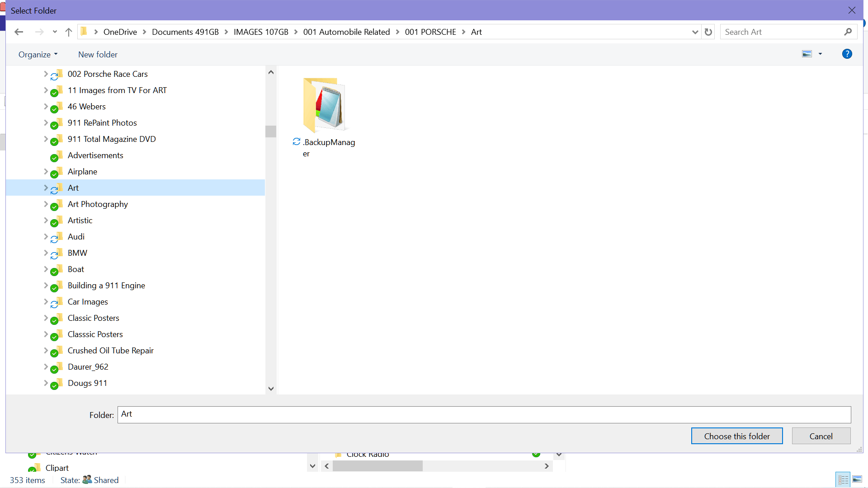Click the BMW folder icon
Viewport: 868px width, 488px height.
57,253
